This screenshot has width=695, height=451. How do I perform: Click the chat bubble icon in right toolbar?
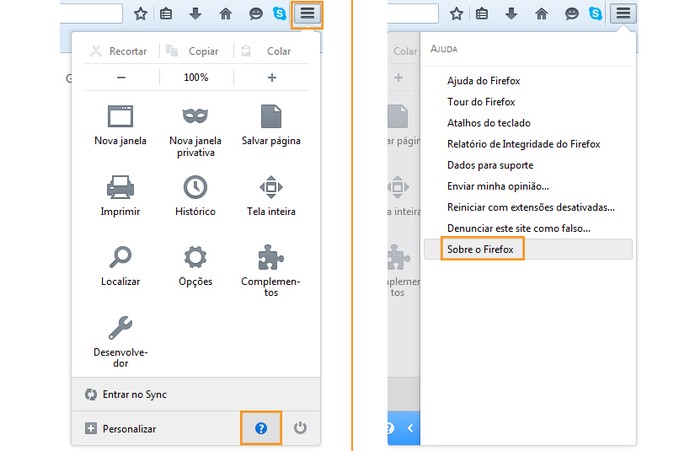point(571,14)
